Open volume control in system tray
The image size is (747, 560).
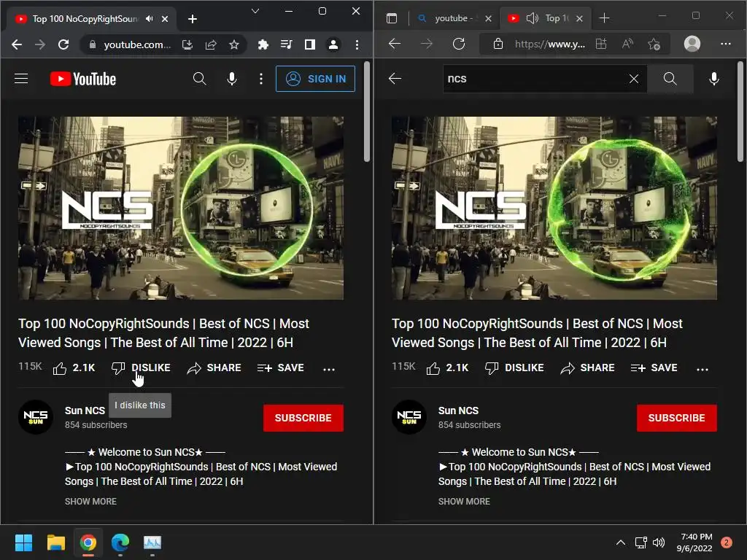click(659, 542)
